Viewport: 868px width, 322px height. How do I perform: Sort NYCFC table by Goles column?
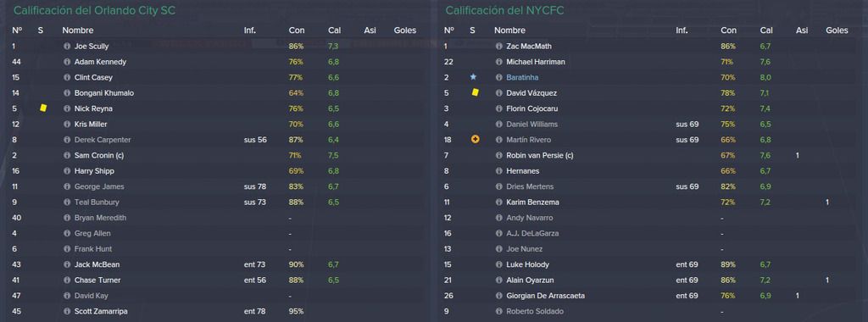[837, 31]
